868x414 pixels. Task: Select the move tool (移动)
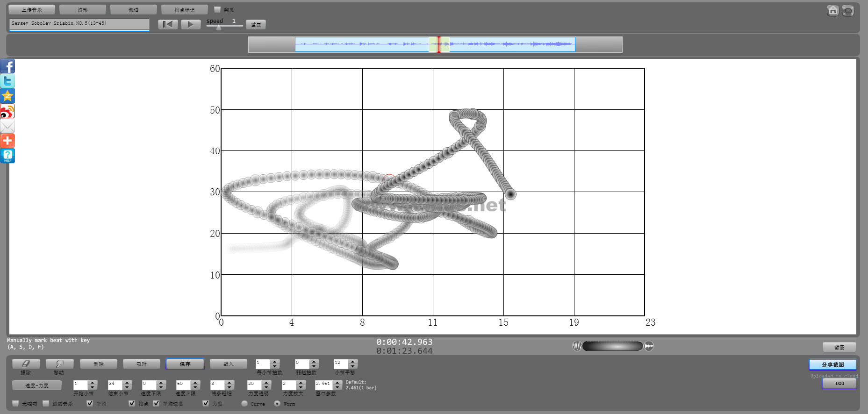59,364
